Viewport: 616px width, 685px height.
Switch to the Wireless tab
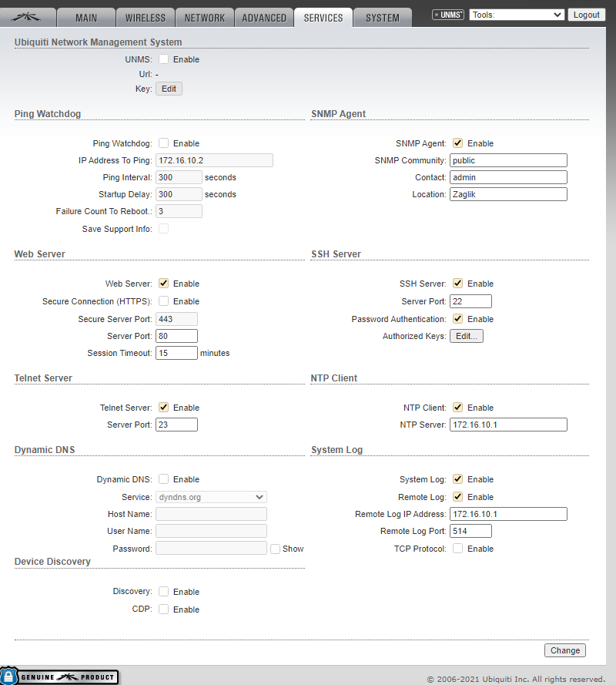pyautogui.click(x=145, y=18)
